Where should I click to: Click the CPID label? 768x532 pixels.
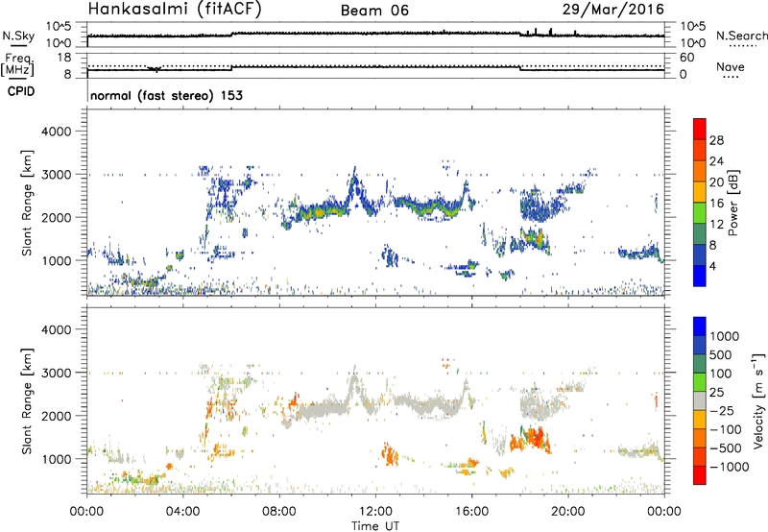coord(21,91)
